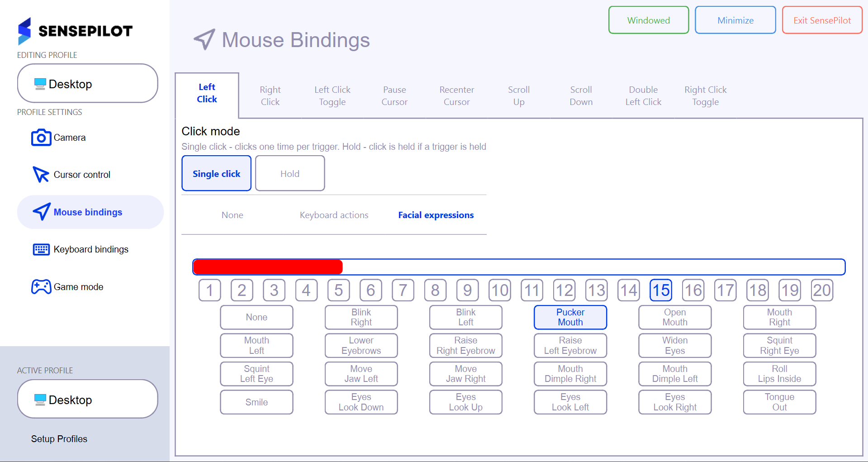The height and width of the screenshot is (462, 868).
Task: Open the Right Click tab
Action: 270,96
